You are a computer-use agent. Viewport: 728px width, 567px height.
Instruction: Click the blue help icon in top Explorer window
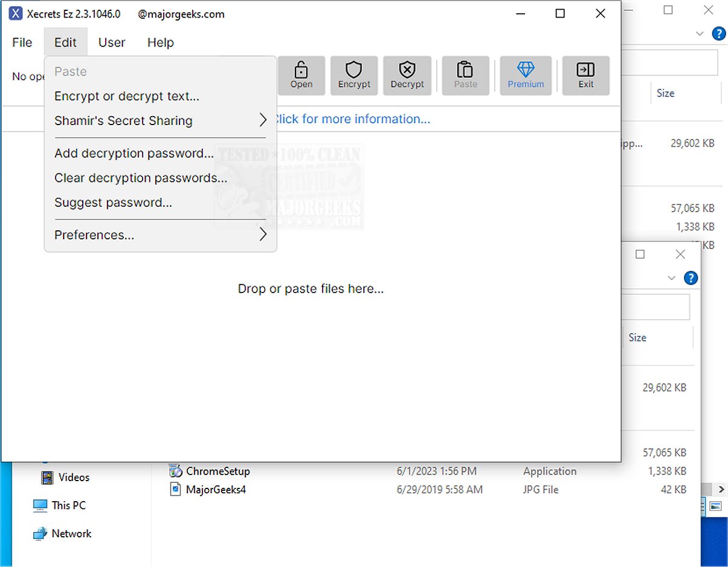(x=718, y=34)
